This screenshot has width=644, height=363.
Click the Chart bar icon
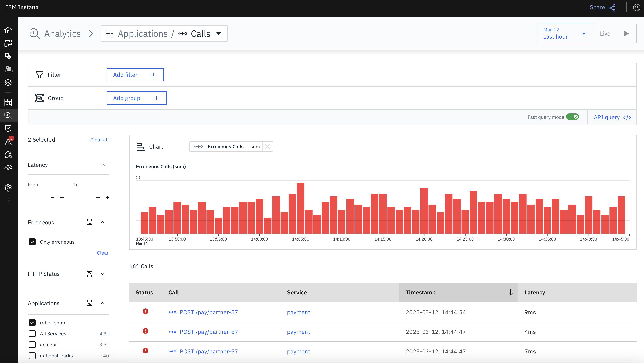[x=141, y=147]
